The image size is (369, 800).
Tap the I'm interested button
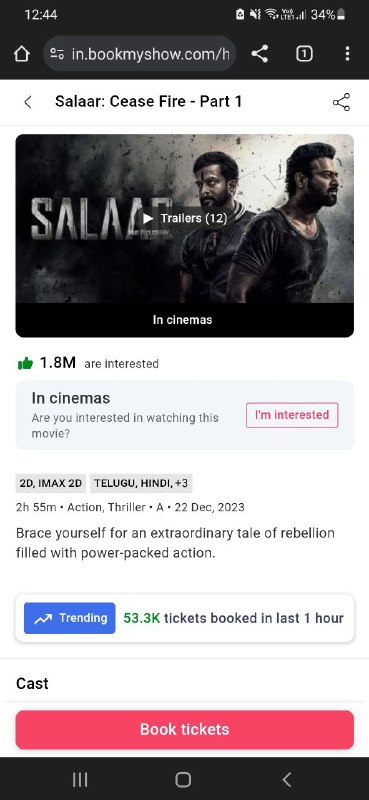[292, 415]
